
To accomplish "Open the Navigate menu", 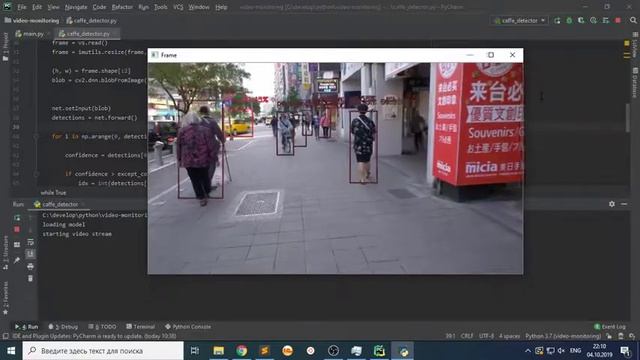I will pos(76,7).
